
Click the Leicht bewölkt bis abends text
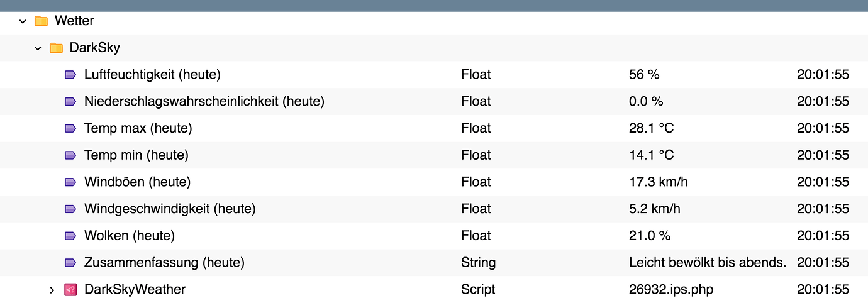pyautogui.click(x=707, y=263)
